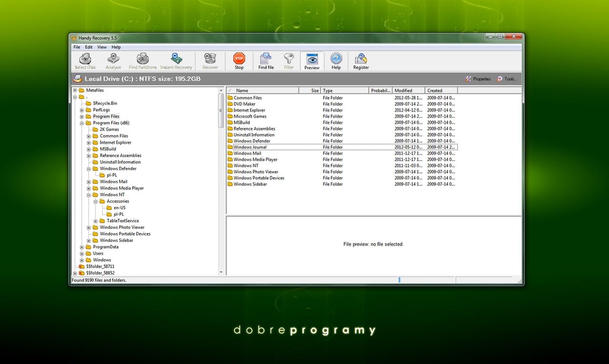Sort the file list by Type column
Screen dimensions: 609x364
[x=345, y=90]
